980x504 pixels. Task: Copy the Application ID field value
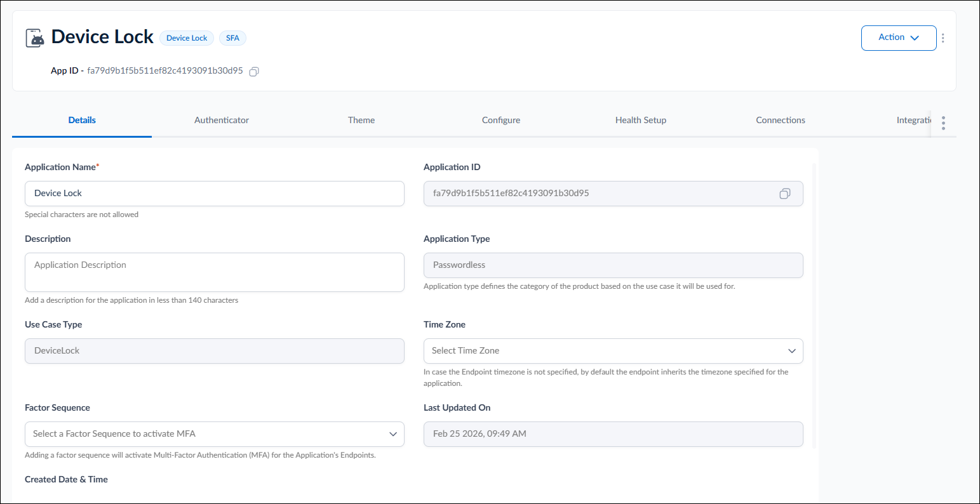click(x=785, y=194)
